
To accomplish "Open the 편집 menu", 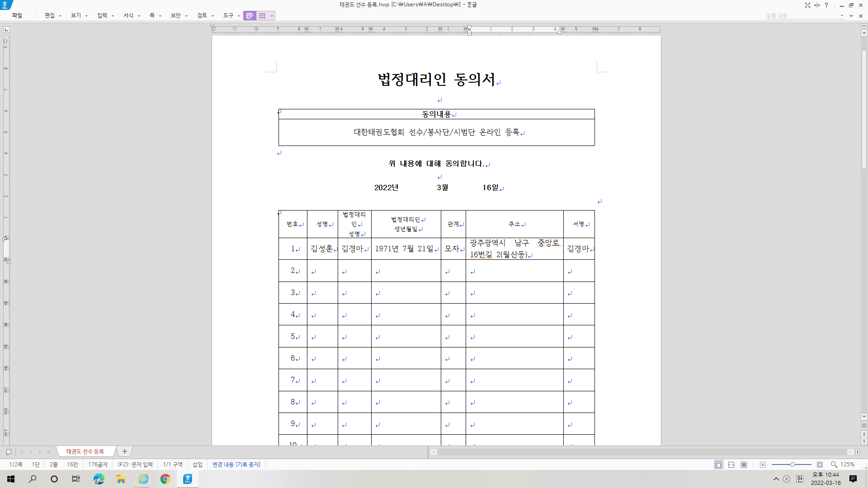I will click(50, 15).
